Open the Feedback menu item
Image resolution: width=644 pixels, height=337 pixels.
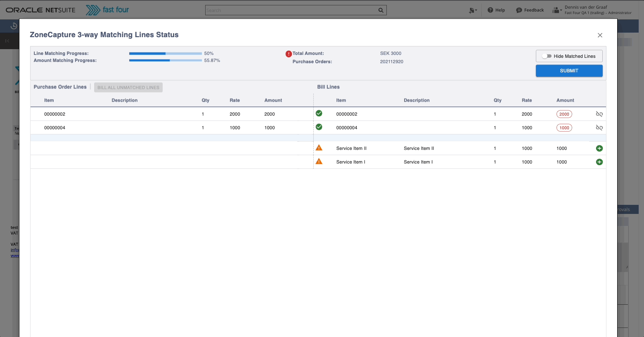pos(530,10)
